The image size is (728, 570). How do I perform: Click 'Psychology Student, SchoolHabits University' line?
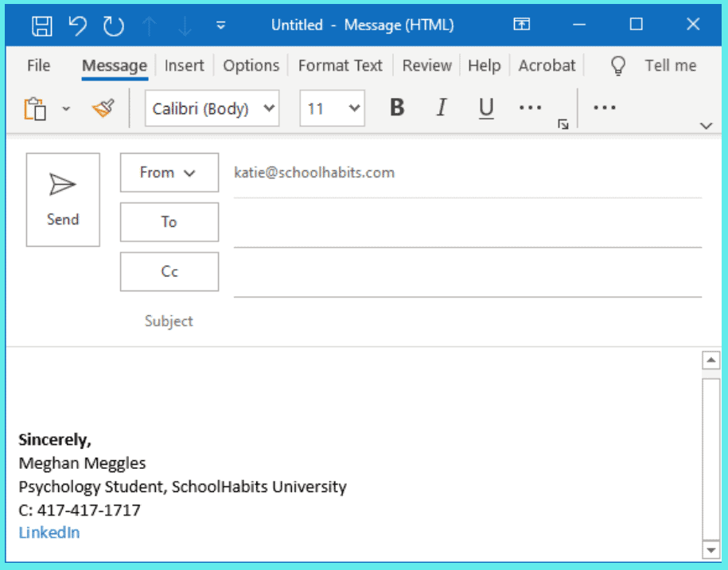point(182,486)
